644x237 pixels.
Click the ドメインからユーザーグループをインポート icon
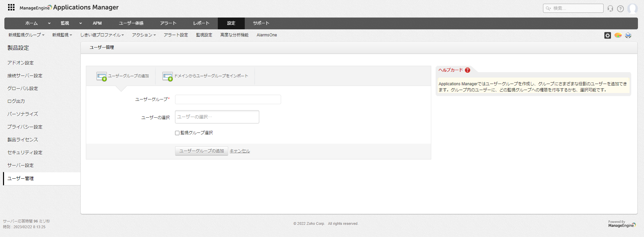[168, 77]
